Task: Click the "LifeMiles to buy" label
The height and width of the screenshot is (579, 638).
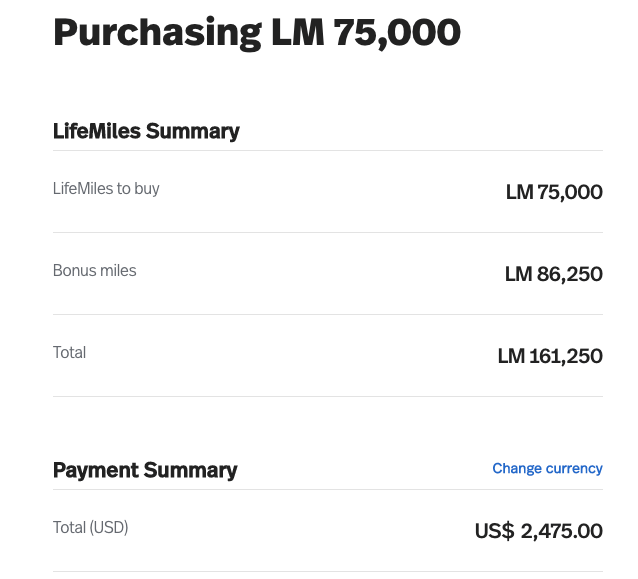Action: point(106,188)
